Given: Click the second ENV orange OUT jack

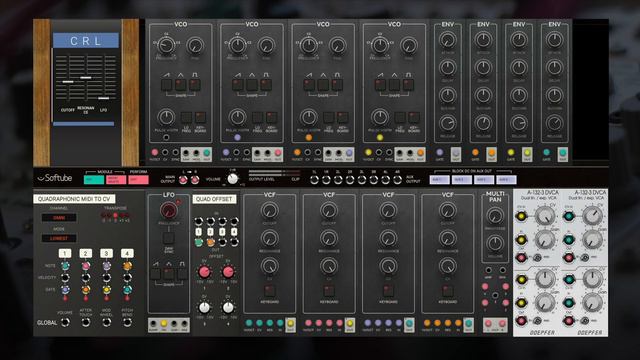Looking at the screenshot, I should pyautogui.click(x=491, y=153).
